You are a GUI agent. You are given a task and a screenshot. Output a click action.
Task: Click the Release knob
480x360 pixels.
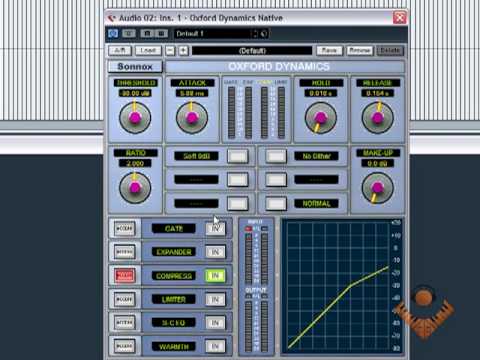(x=378, y=118)
